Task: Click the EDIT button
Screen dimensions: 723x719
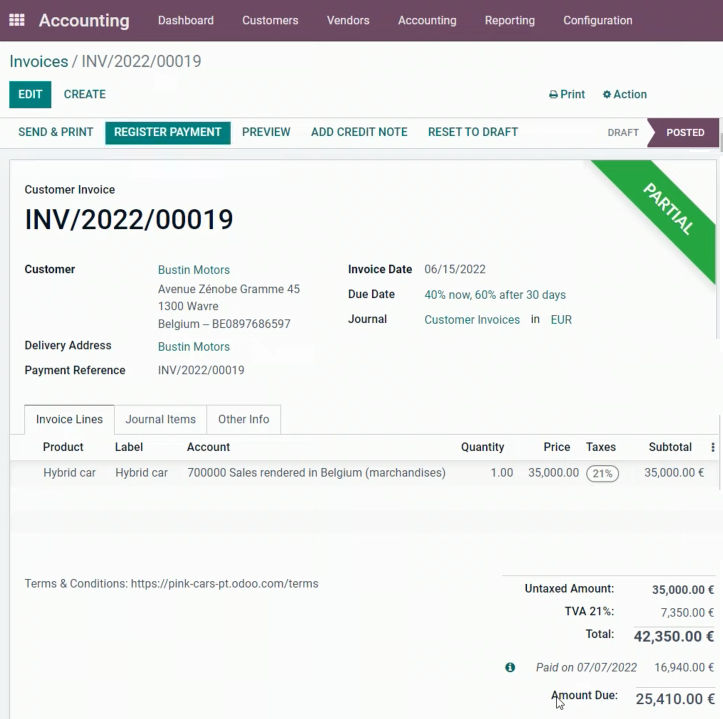Action: point(30,95)
